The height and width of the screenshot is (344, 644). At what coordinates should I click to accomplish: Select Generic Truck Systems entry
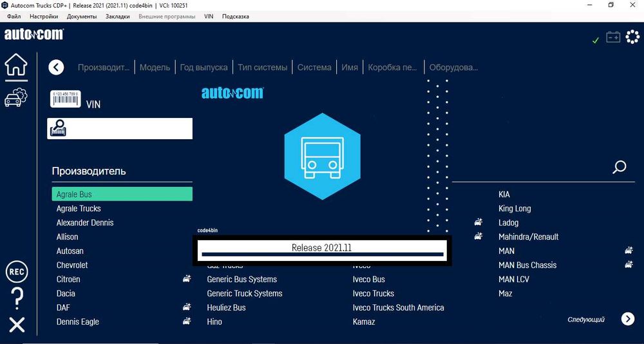point(245,294)
